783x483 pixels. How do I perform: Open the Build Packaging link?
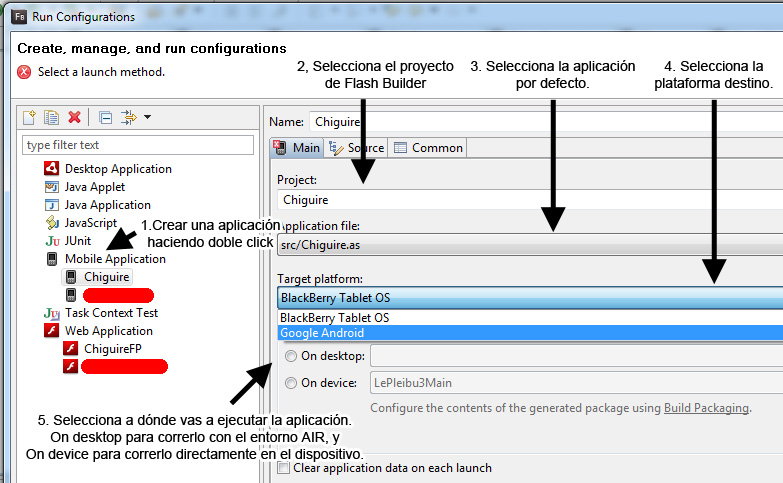706,408
